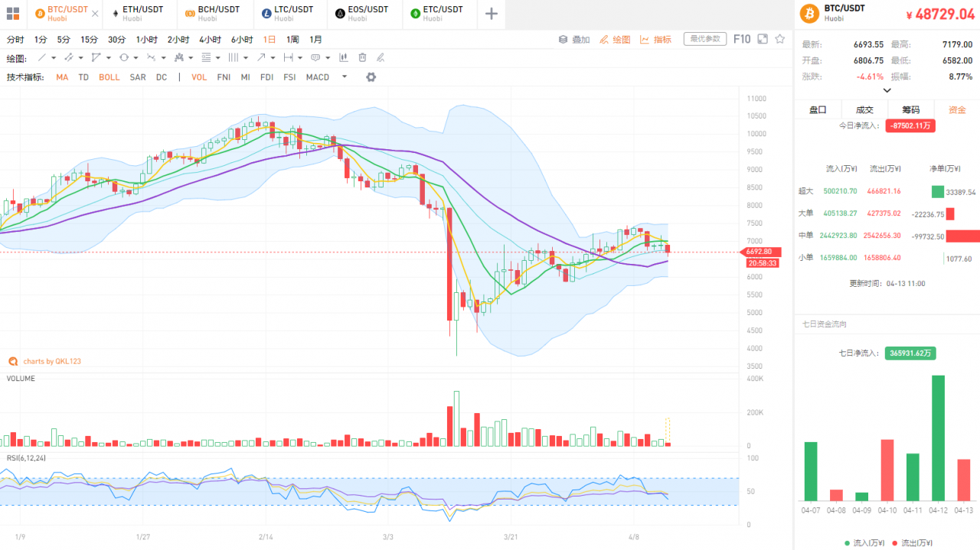This screenshot has height=550, width=980.
Task: Click the Litecoin icon on LTC/USDT tab
Action: click(266, 14)
